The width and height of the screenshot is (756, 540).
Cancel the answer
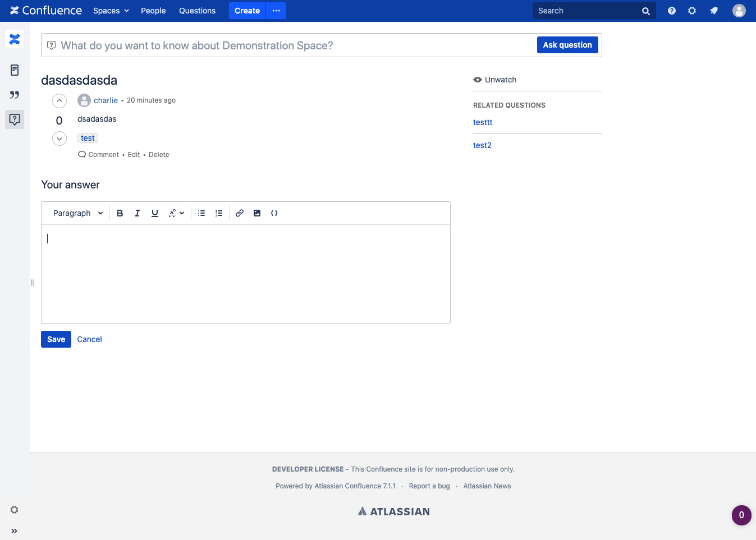click(x=89, y=339)
